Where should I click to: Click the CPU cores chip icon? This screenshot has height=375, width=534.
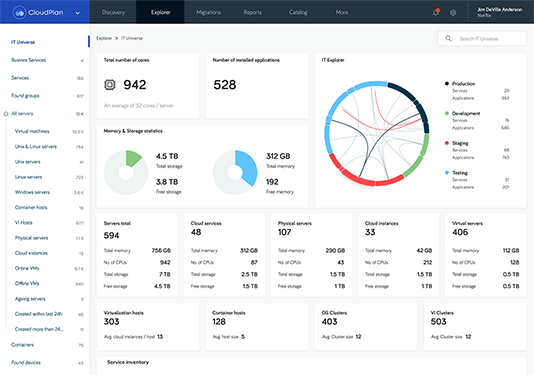[110, 84]
